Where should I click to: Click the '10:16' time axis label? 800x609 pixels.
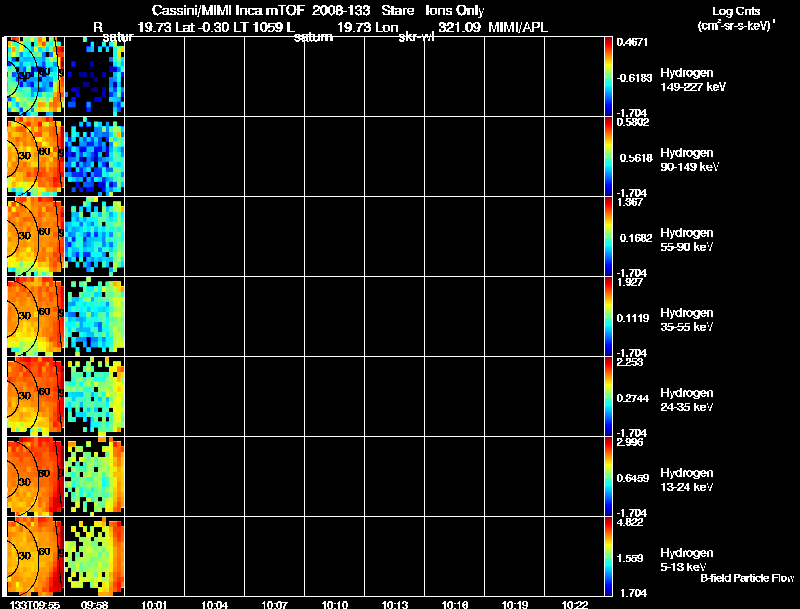coord(455,604)
